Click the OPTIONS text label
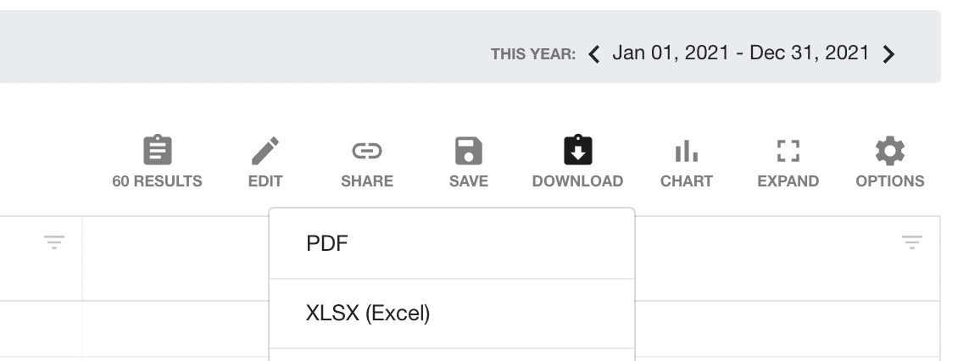The height and width of the screenshot is (361, 980). click(890, 181)
